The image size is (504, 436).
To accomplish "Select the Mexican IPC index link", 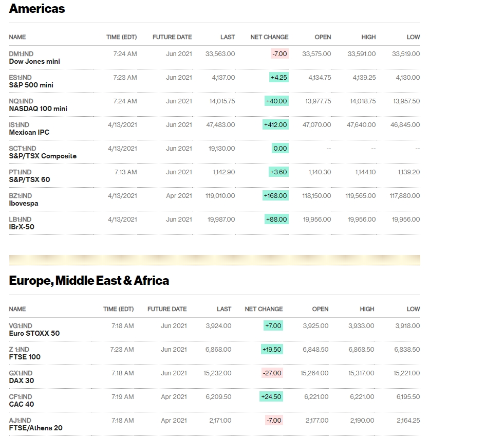I will pyautogui.click(x=29, y=132).
